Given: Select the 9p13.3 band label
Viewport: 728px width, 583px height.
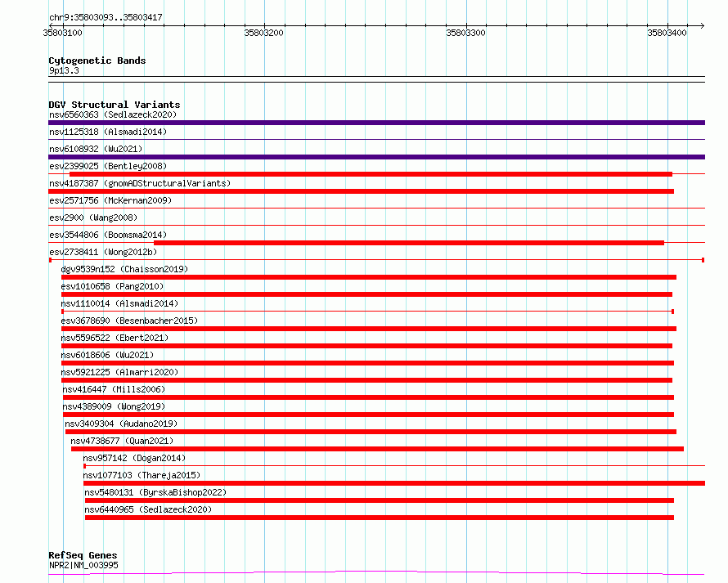Looking at the screenshot, I should tap(64, 70).
